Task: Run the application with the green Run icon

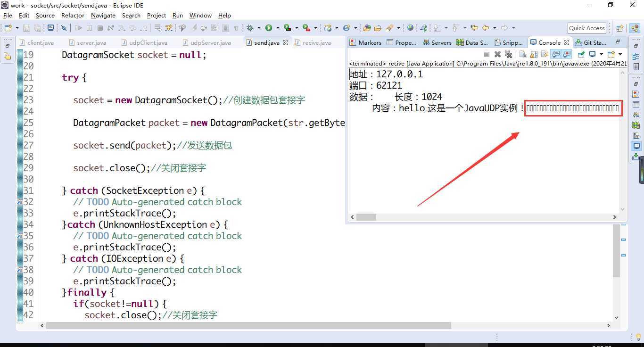Action: [x=268, y=28]
